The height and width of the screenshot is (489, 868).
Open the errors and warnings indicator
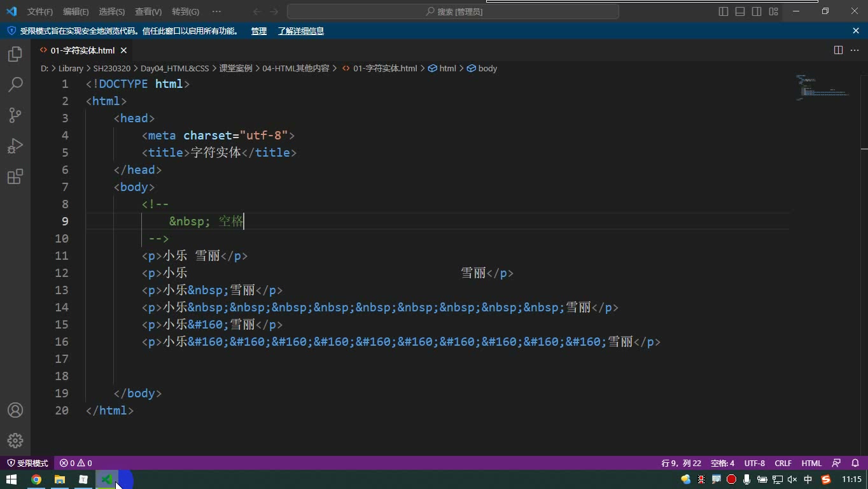pyautogui.click(x=76, y=463)
